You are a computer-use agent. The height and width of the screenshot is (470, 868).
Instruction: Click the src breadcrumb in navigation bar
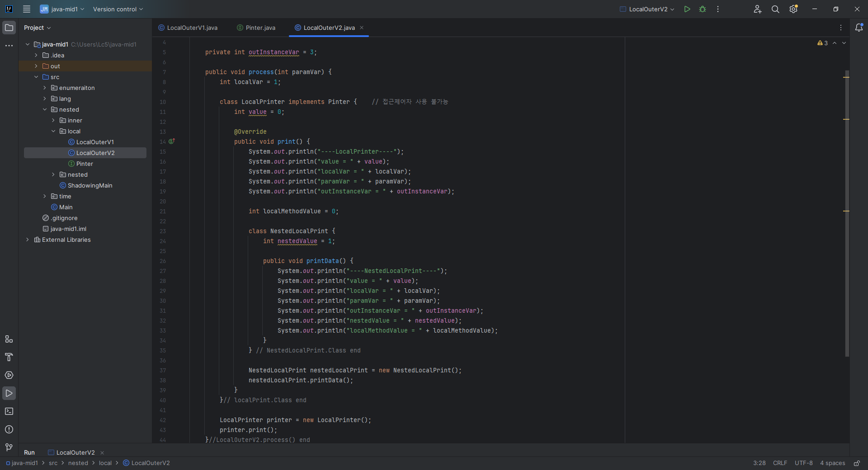pos(53,463)
